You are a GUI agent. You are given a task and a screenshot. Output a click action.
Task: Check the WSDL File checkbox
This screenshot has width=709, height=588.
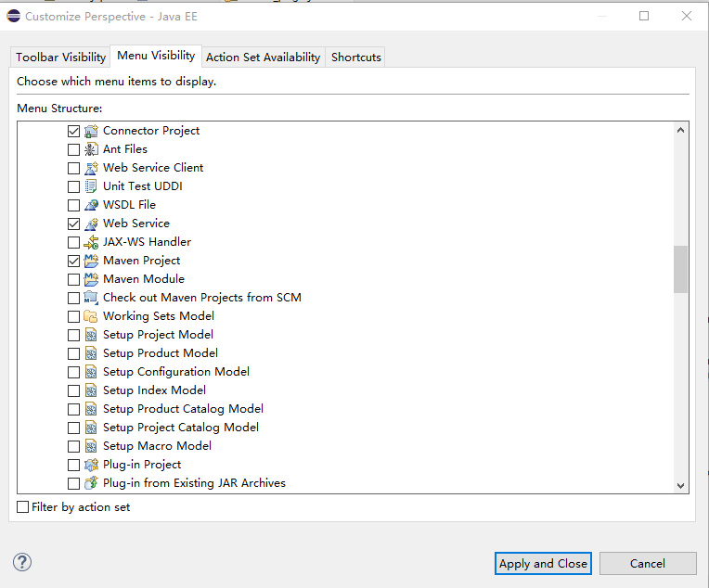pyautogui.click(x=73, y=205)
